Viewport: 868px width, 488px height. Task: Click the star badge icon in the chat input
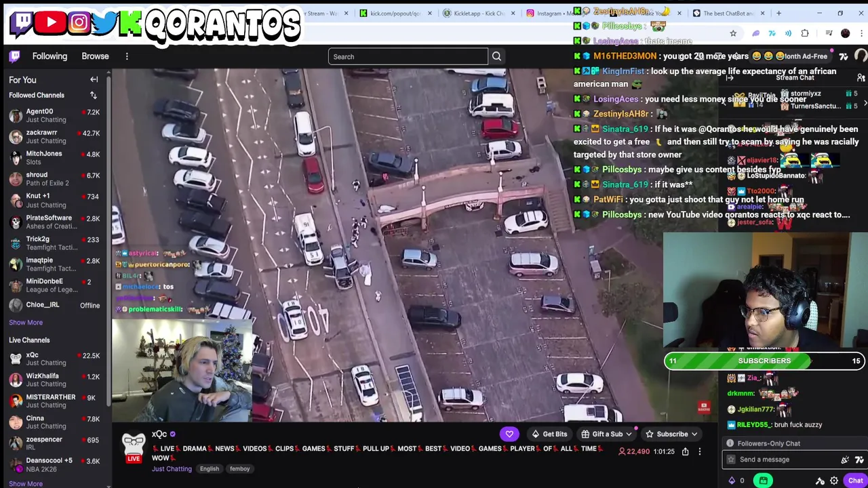[x=730, y=460]
